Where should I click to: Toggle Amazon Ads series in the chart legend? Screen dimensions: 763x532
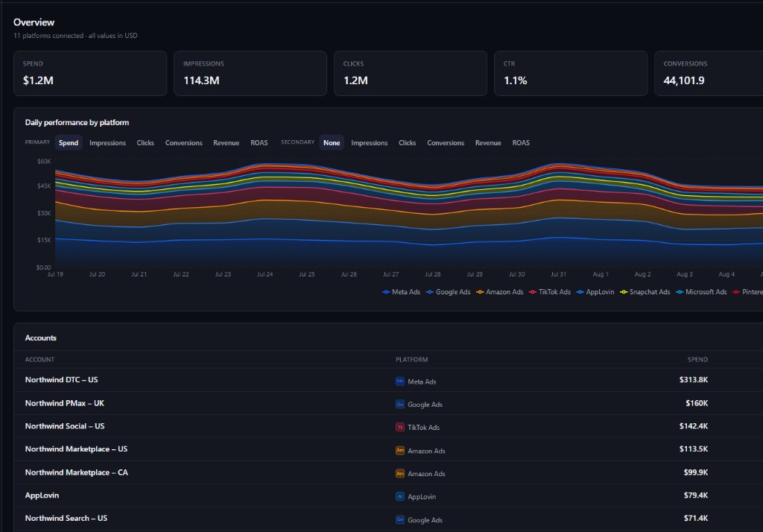tap(500, 292)
